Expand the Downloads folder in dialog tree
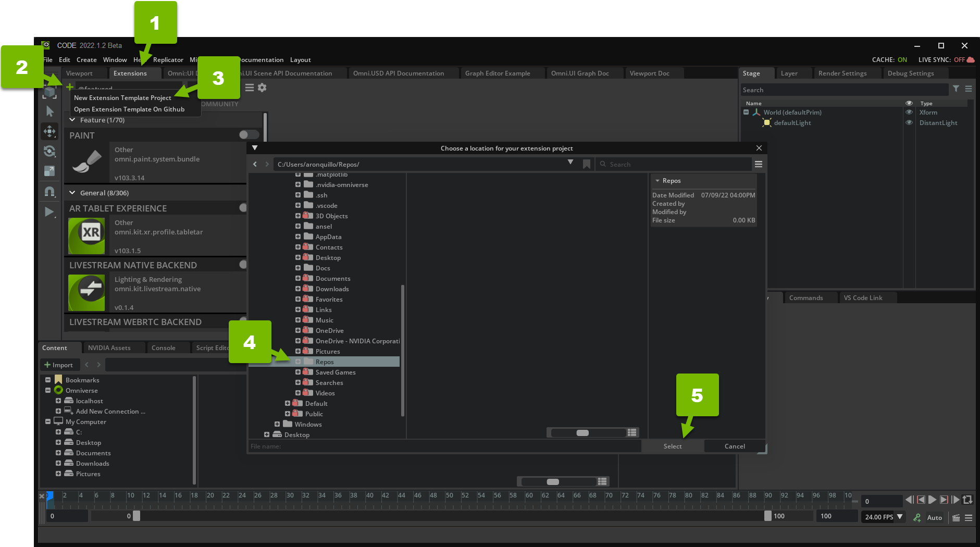Viewport: 980px width, 547px height. (x=298, y=289)
